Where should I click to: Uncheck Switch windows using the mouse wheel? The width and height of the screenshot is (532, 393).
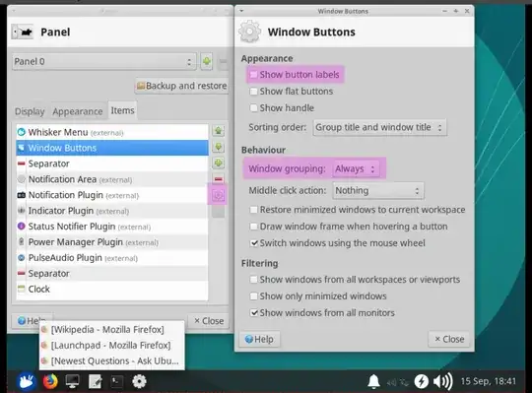[254, 243]
